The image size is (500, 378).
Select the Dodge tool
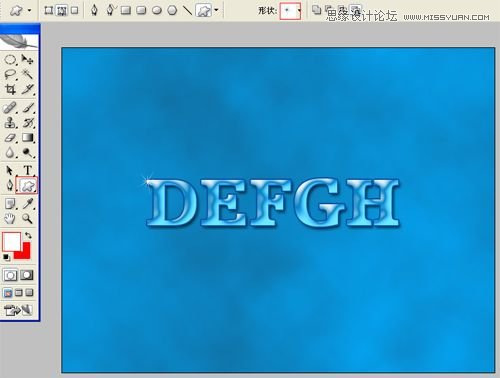click(x=27, y=153)
